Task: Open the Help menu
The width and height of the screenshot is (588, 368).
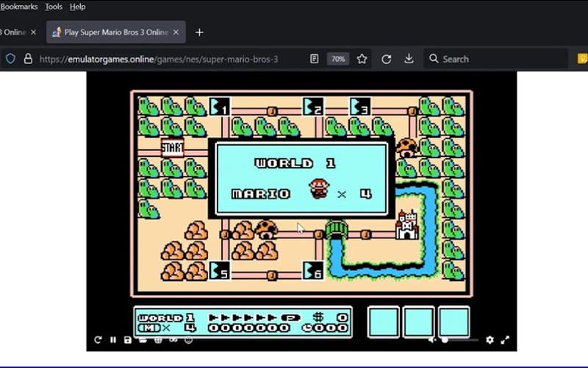Action: (x=78, y=7)
